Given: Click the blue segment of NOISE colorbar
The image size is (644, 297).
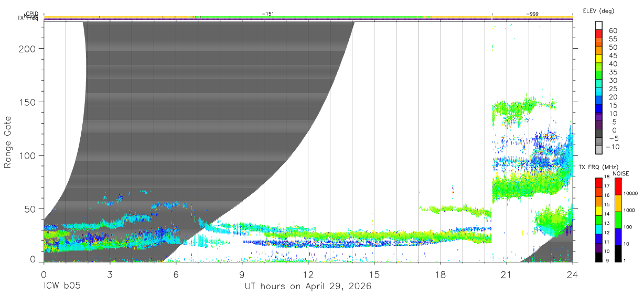Looking at the screenshot, I should (x=618, y=237).
